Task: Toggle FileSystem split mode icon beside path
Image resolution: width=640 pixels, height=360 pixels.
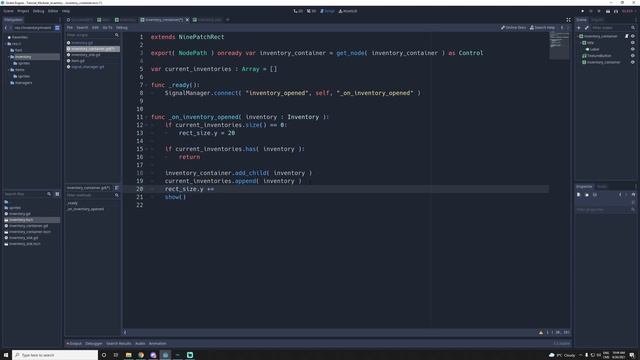Action: pos(57,28)
